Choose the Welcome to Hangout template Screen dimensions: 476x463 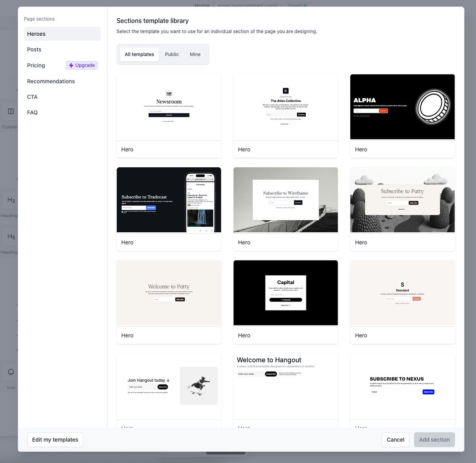(286, 390)
